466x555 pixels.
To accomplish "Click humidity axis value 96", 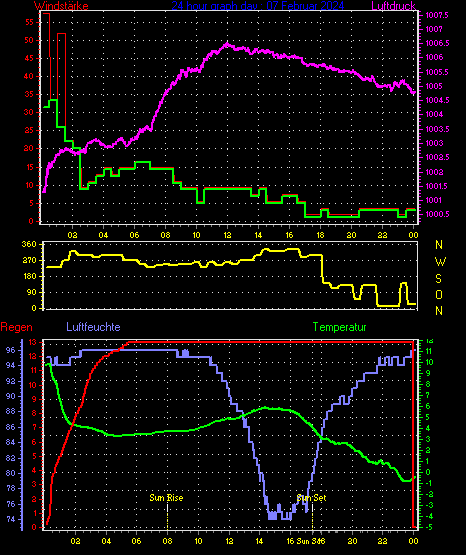I will 11,350.
